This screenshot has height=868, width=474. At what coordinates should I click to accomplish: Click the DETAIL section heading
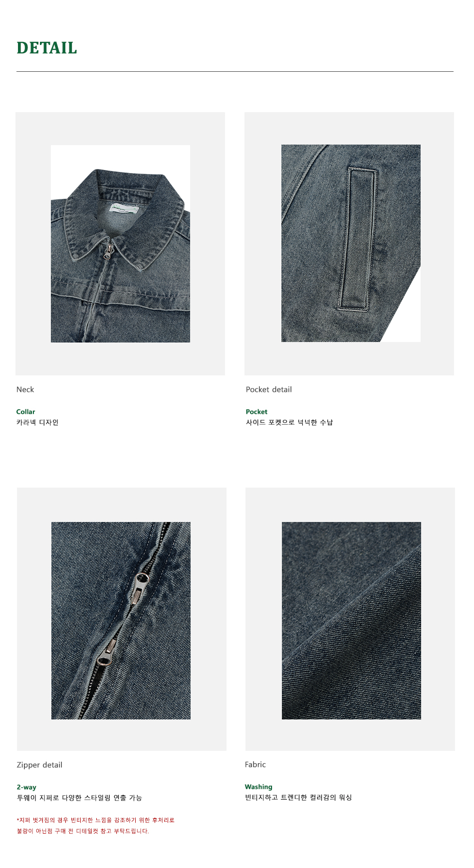[47, 48]
